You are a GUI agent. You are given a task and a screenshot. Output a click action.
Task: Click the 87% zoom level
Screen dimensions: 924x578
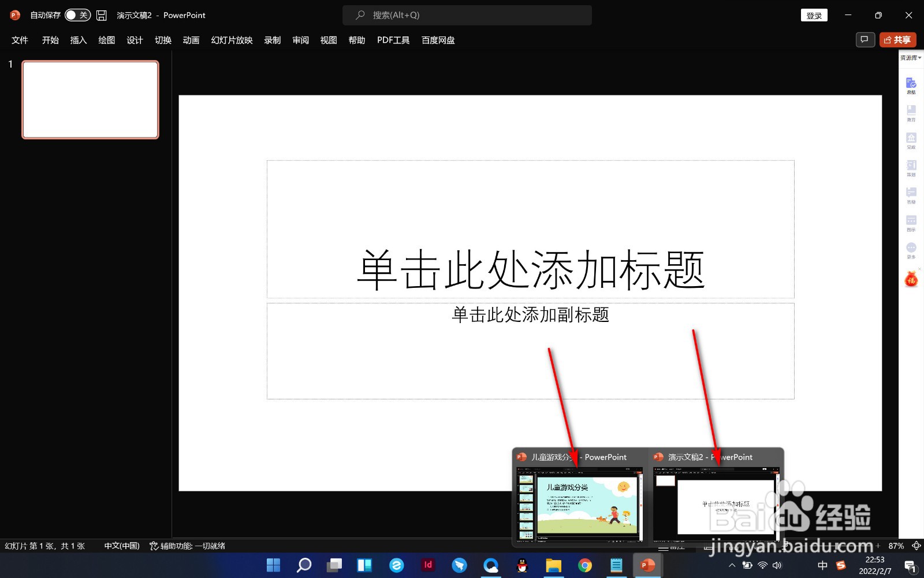[x=896, y=546]
